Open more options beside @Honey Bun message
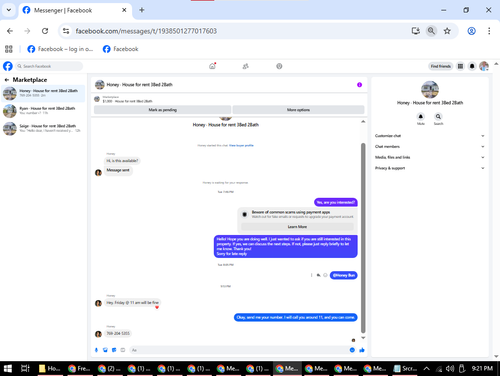 click(311, 275)
